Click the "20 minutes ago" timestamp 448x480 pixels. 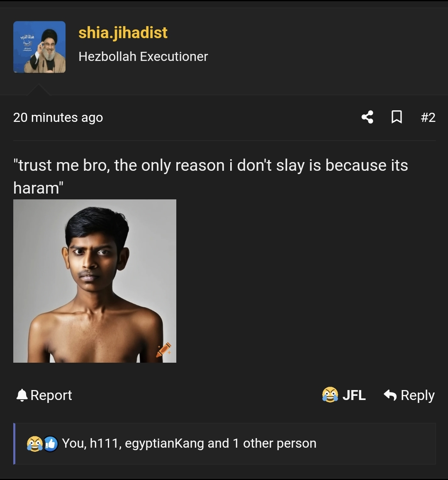(58, 118)
